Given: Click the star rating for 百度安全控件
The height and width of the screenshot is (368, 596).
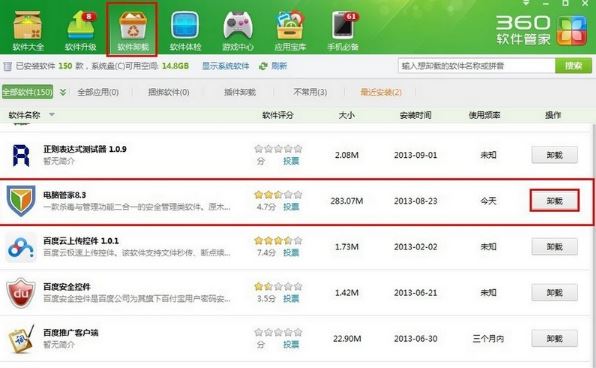Looking at the screenshot, I should pos(278,286).
